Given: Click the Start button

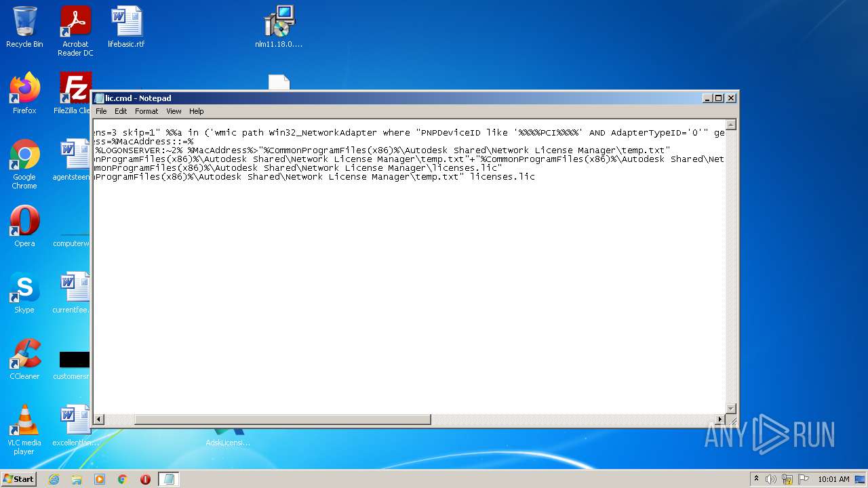Looking at the screenshot, I should (19, 479).
